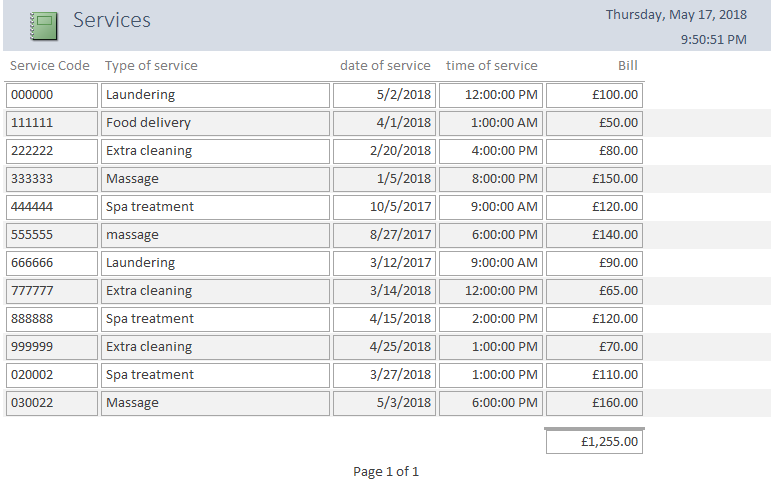Click the Bill column header
The width and height of the screenshot is (771, 486).
pos(627,66)
